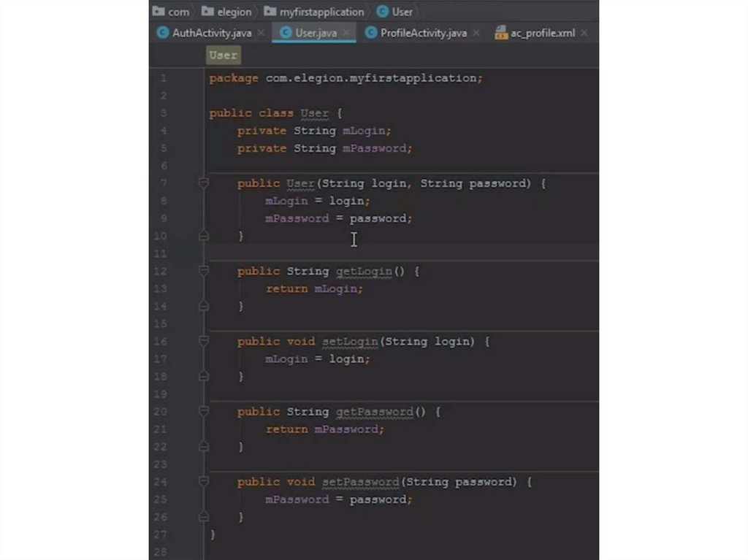Open the ProfileActivity.java tab
Screen dimensions: 748x560
point(423,33)
